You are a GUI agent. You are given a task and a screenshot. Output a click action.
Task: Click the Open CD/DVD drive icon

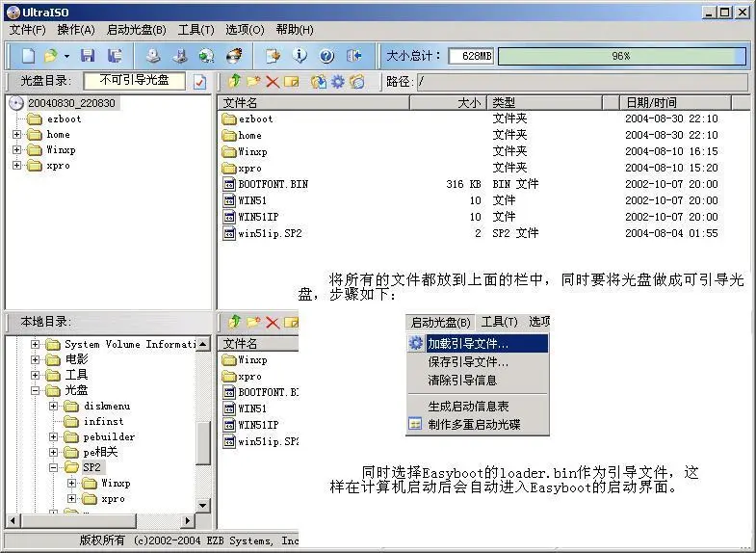pos(153,56)
